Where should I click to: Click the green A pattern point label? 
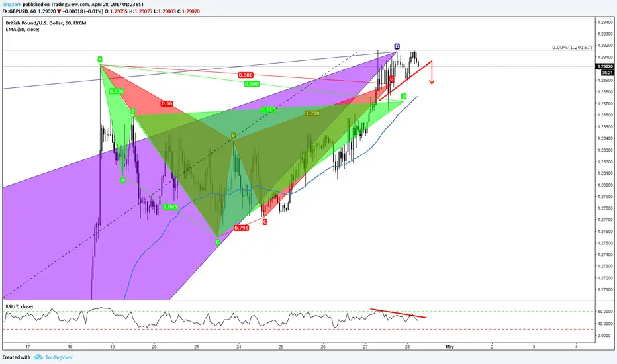(122, 180)
